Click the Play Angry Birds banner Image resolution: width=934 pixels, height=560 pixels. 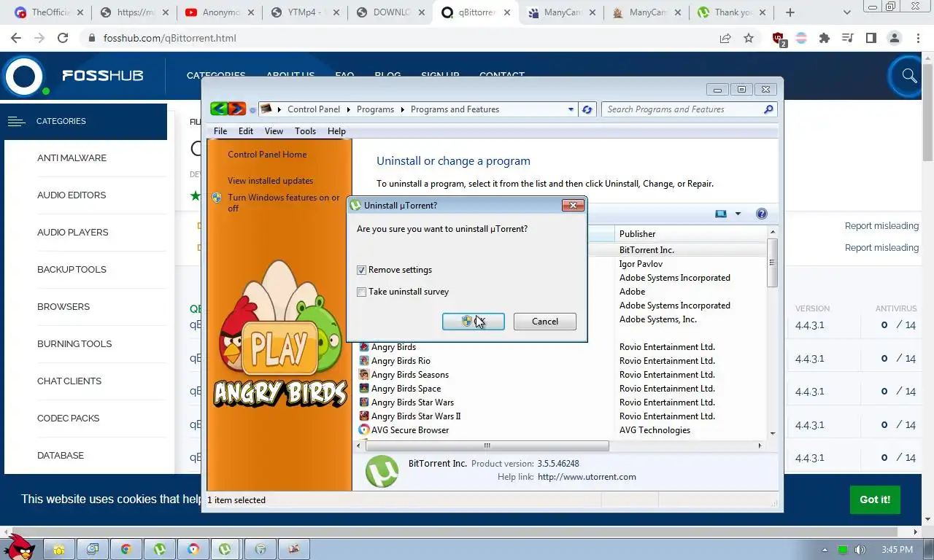point(279,335)
